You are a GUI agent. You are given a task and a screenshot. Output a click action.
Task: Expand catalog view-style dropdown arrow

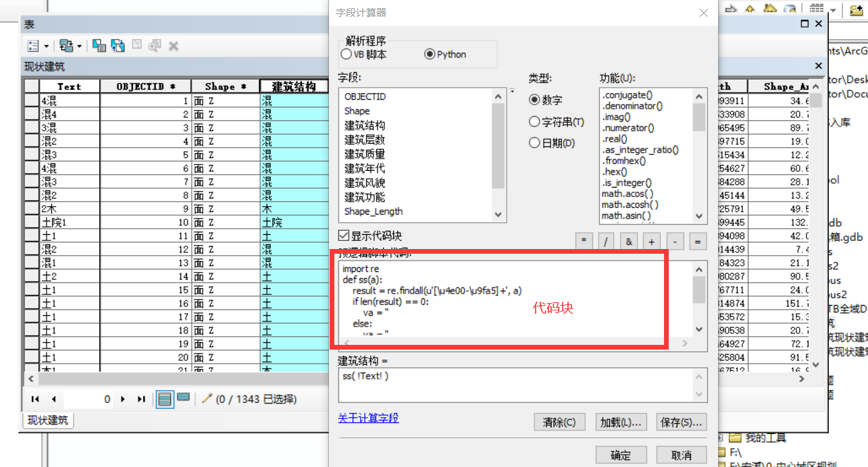coord(834,9)
